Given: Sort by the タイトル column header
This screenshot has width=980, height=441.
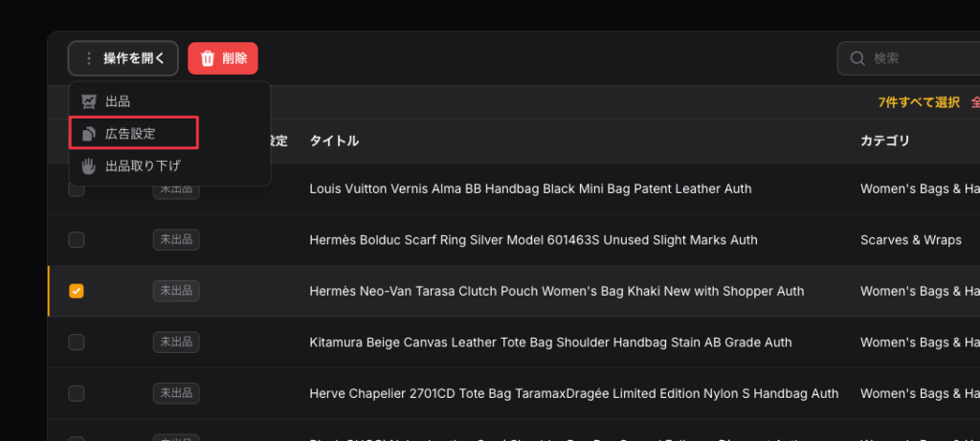Looking at the screenshot, I should [x=334, y=141].
